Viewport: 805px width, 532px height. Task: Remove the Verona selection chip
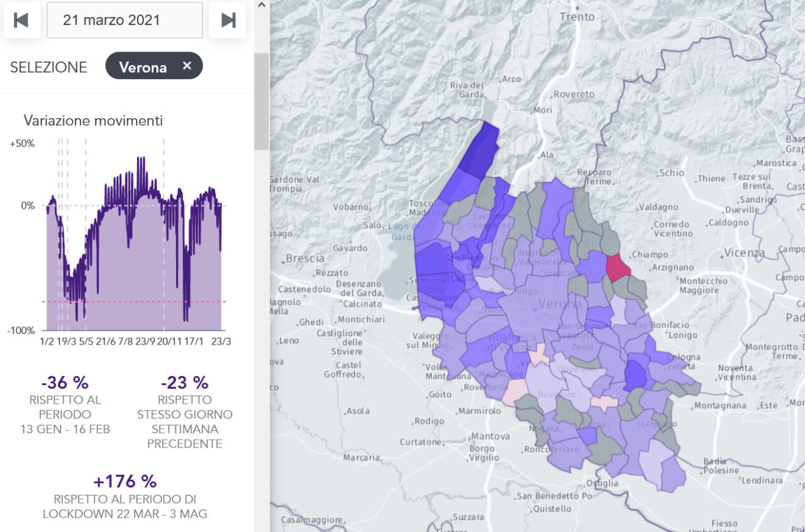pyautogui.click(x=187, y=66)
